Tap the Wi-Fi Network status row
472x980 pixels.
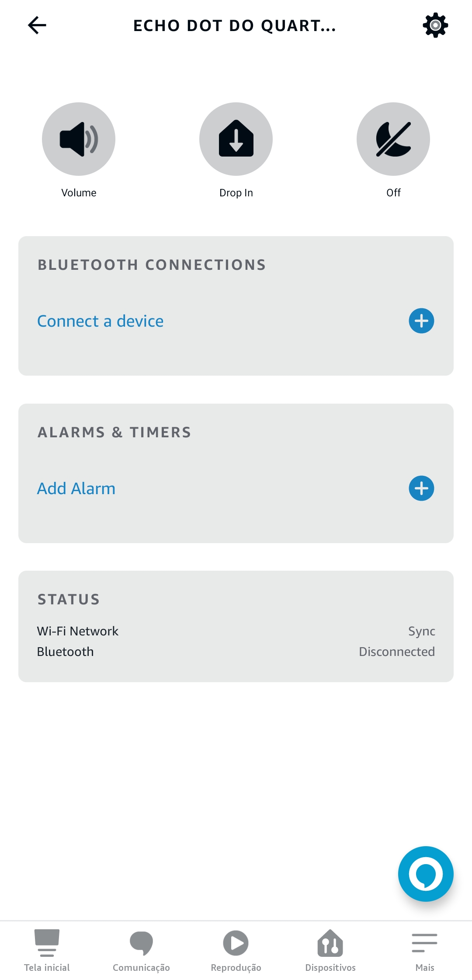(236, 631)
